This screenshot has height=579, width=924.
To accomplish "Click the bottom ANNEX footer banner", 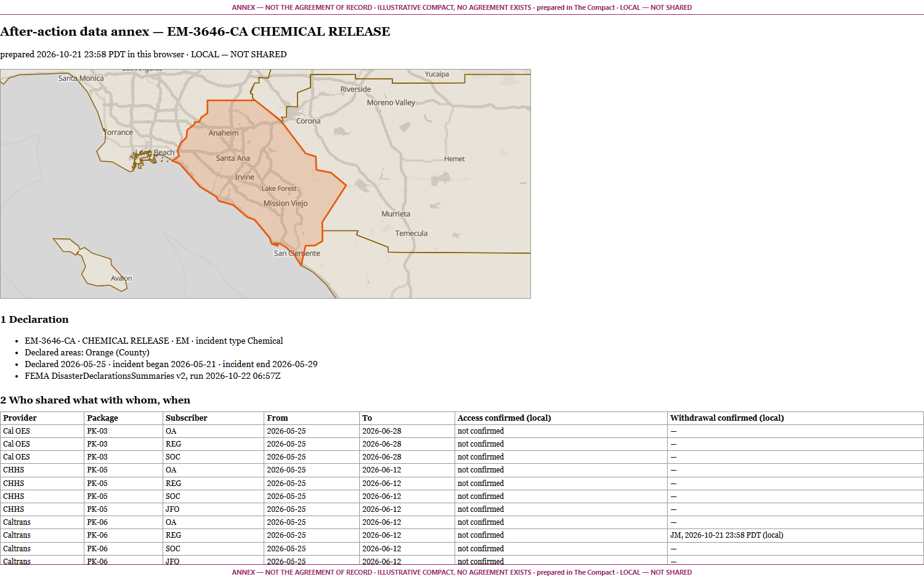I will click(462, 572).
